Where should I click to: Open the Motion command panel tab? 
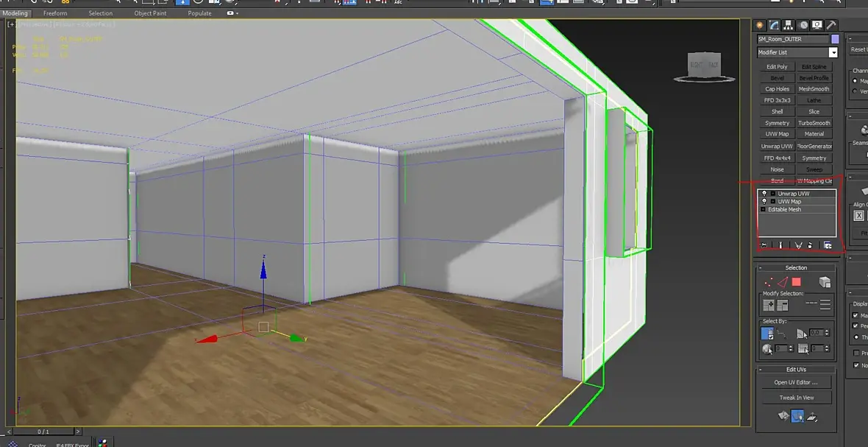coord(803,25)
